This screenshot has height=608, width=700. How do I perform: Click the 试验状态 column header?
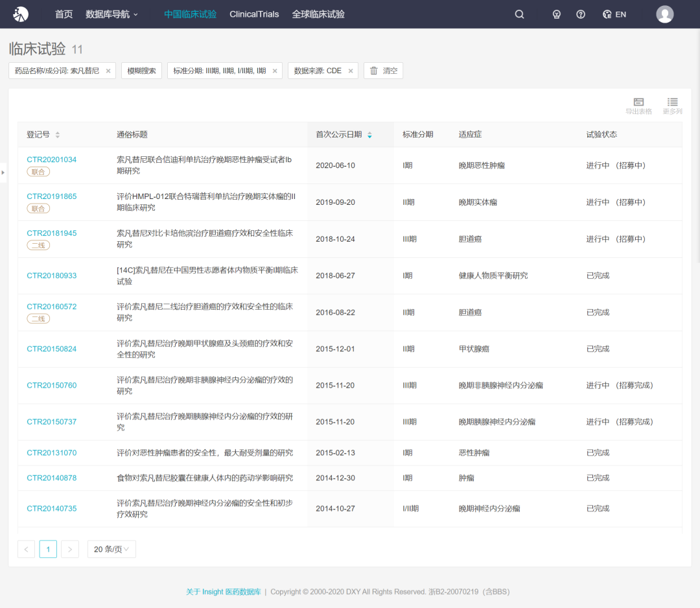point(601,134)
